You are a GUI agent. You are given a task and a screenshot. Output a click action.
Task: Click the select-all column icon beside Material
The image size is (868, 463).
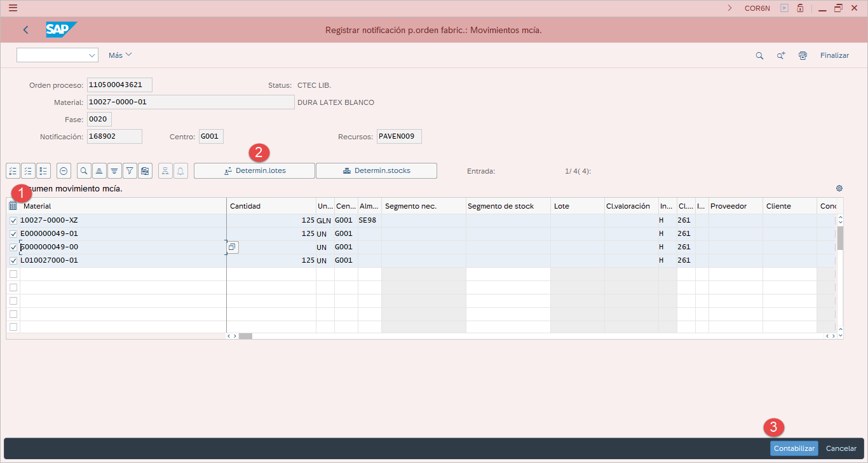13,206
